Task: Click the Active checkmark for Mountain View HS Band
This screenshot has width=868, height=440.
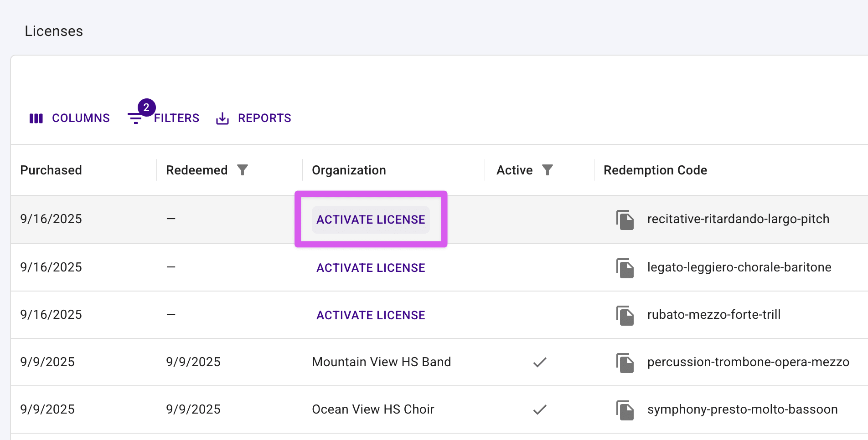Action: coord(540,363)
